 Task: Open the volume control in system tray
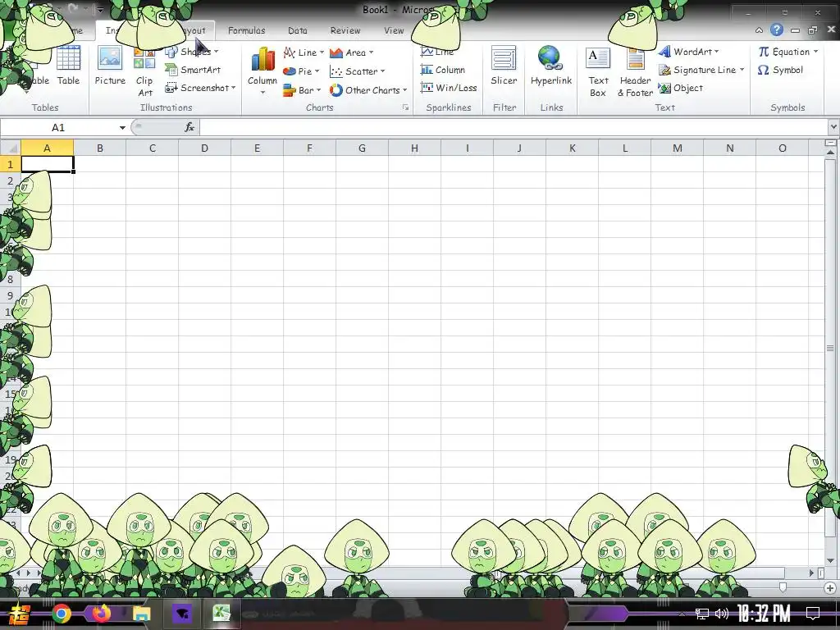(x=722, y=614)
